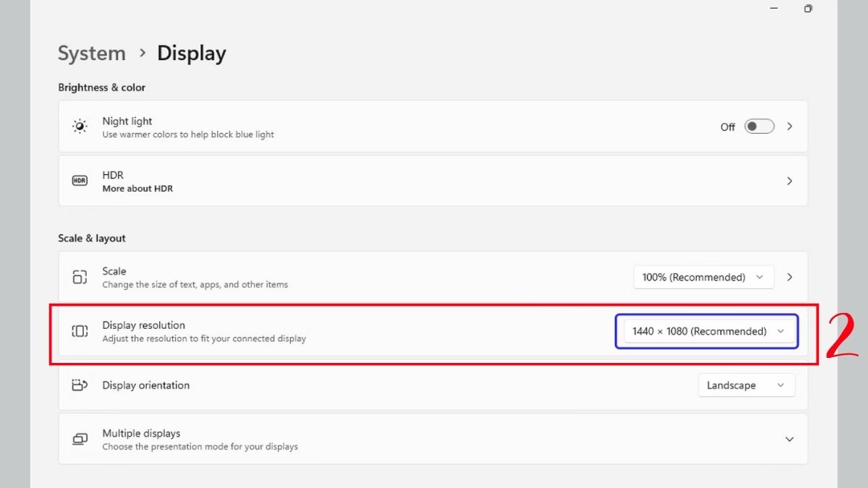Open the Scale 100% (Recommended) dropdown
The height and width of the screenshot is (488, 868).
click(703, 277)
